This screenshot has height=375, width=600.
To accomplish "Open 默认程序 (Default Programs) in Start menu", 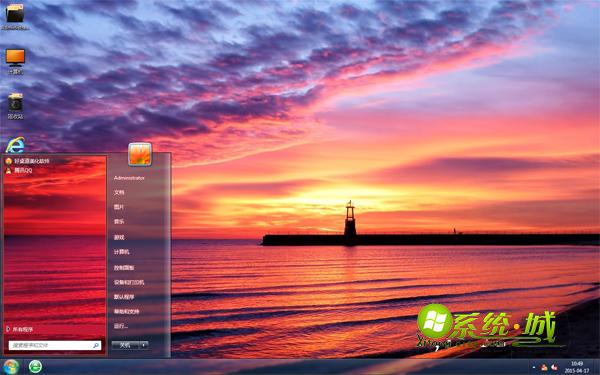I will tap(124, 297).
